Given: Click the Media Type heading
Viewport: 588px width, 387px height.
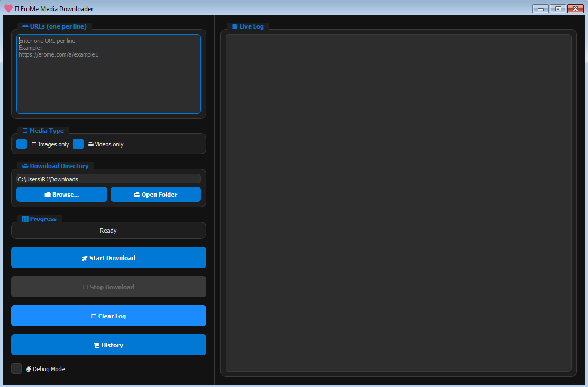Looking at the screenshot, I should click(x=43, y=131).
